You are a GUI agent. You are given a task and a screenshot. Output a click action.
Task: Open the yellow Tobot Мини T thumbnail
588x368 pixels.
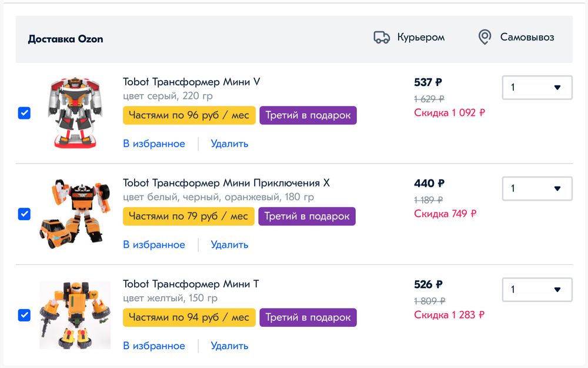click(75, 315)
